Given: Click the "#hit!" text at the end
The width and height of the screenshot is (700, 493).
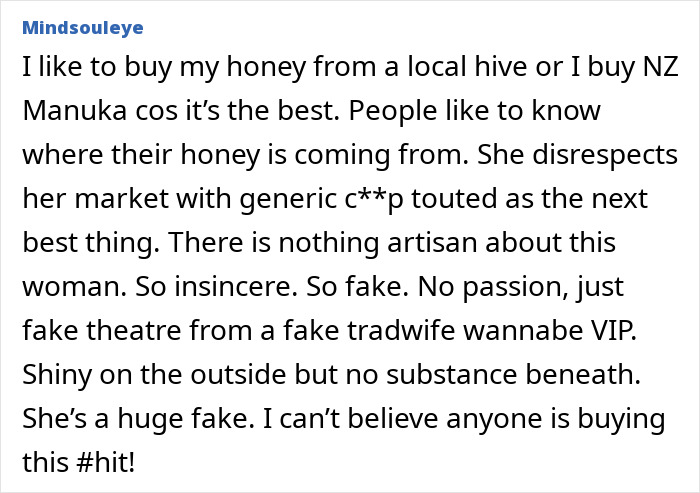Looking at the screenshot, I should 105,462.
